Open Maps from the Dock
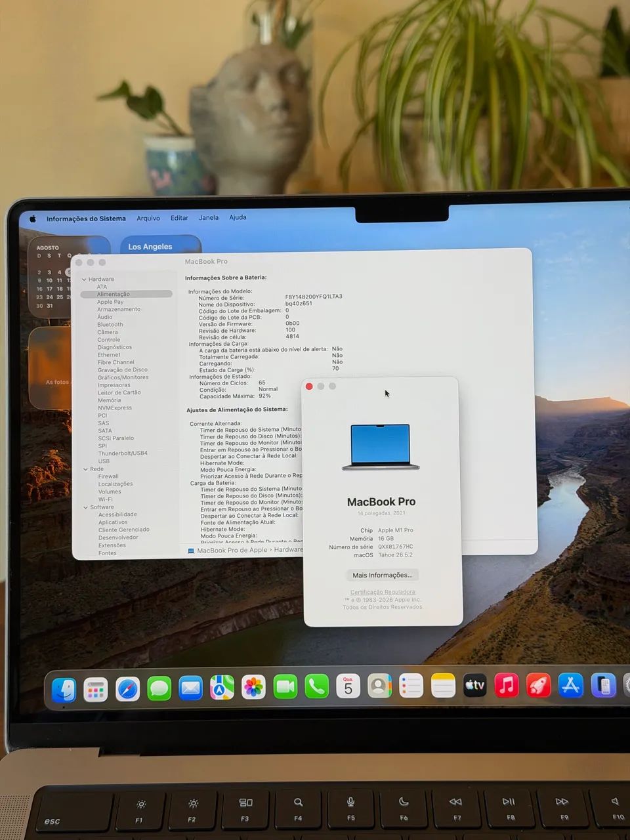Image resolution: width=630 pixels, height=840 pixels. point(222,687)
